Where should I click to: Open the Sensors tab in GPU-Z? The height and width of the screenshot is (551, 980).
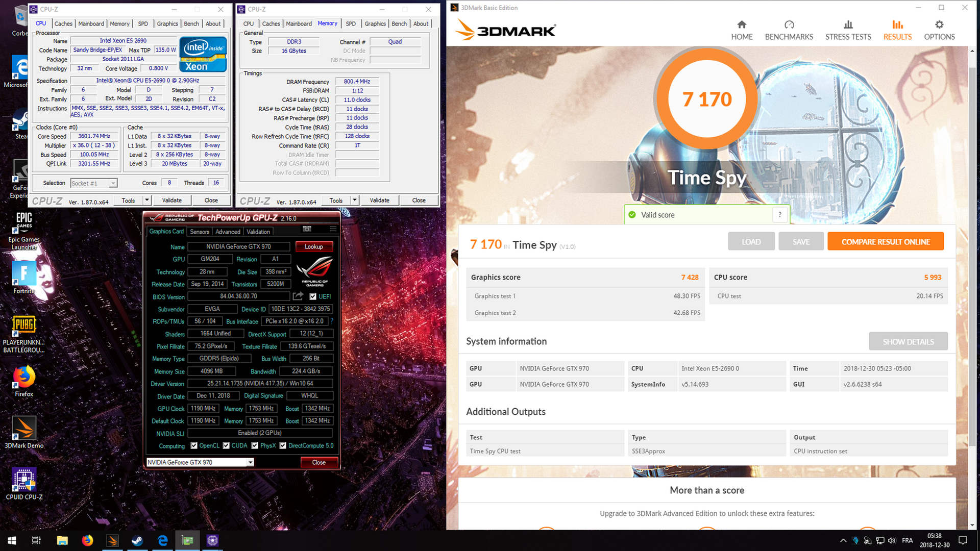(x=200, y=232)
